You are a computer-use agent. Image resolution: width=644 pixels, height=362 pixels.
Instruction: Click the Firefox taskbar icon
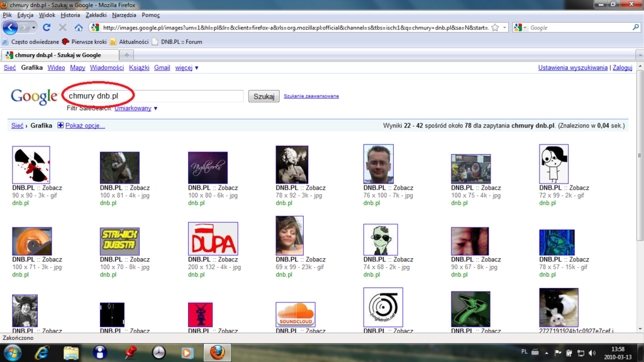(217, 353)
